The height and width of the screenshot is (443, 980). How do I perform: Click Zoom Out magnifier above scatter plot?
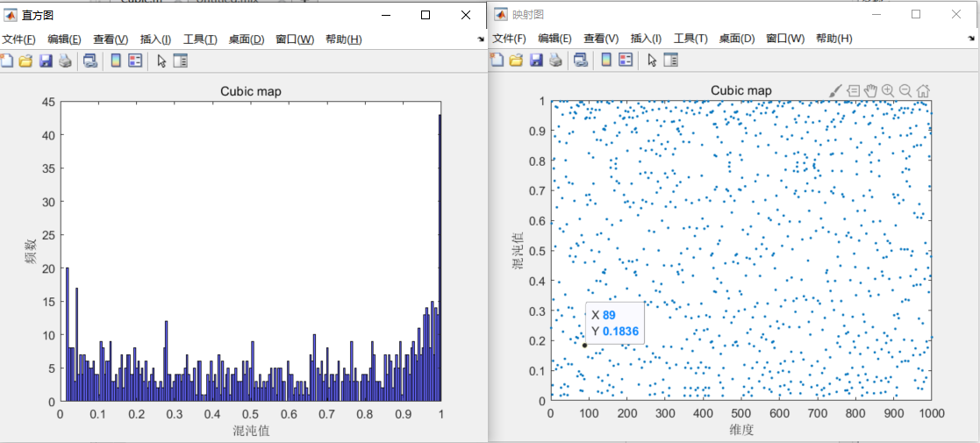point(905,91)
